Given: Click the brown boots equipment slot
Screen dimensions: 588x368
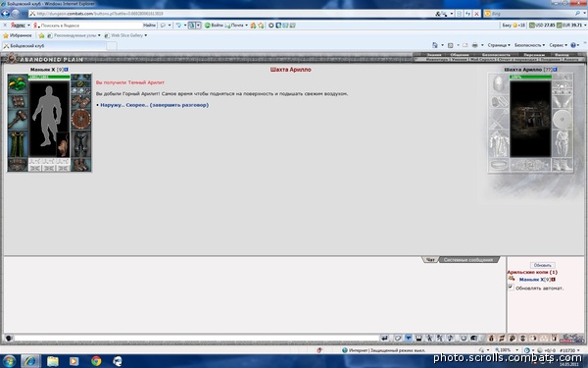Looking at the screenshot, I should tap(80, 165).
